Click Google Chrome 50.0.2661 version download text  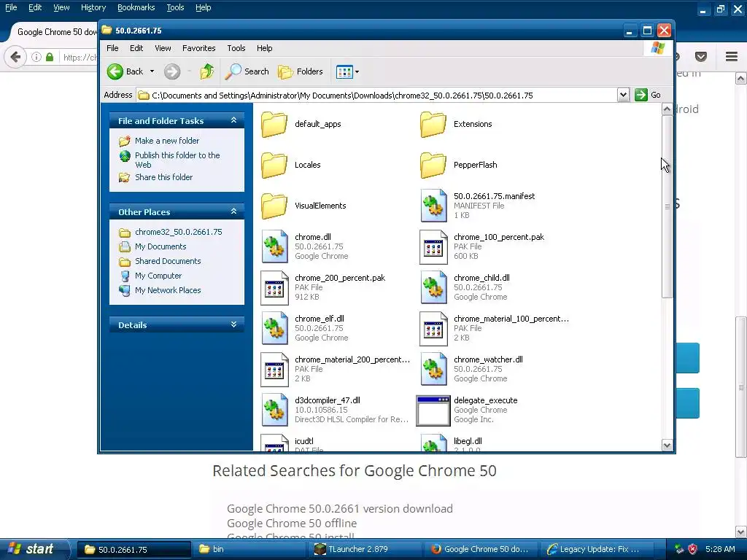tap(340, 508)
